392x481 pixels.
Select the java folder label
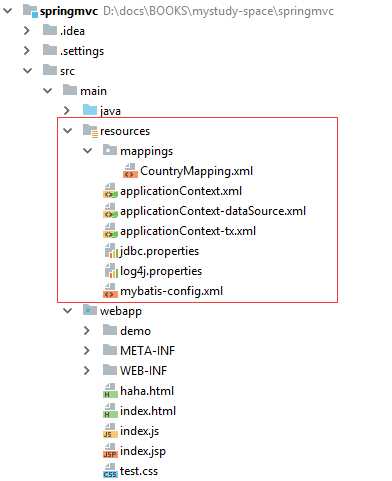tap(110, 111)
